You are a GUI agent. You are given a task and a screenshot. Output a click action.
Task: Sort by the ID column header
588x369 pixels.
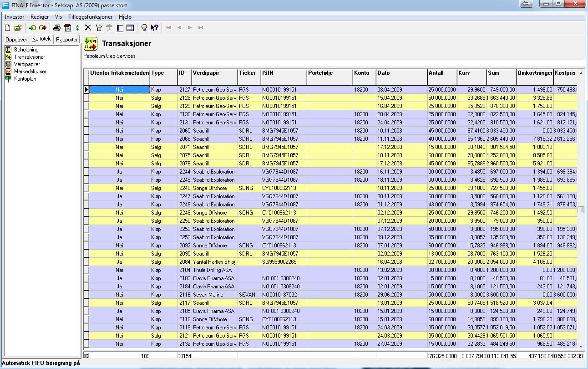click(x=185, y=77)
